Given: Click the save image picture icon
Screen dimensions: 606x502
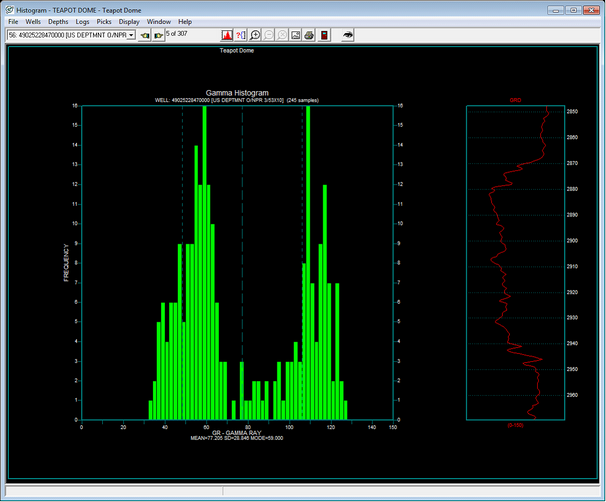Looking at the screenshot, I should [x=297, y=35].
